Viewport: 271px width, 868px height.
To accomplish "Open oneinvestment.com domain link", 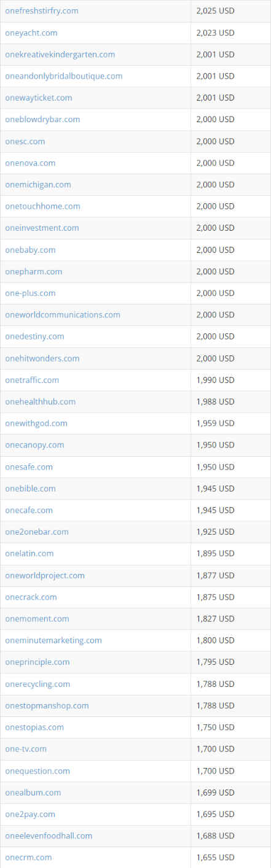I will (x=42, y=228).
